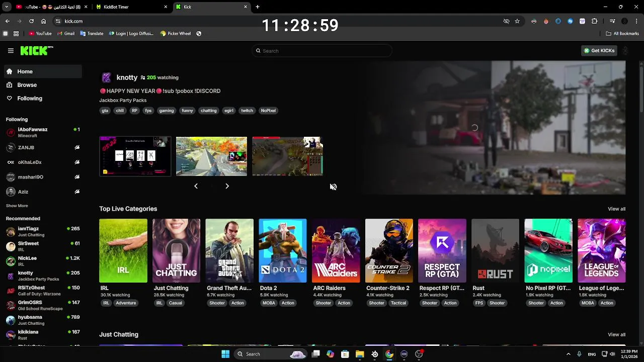
Task: Switch to the KickBot Timer browser tab
Action: 132,7
